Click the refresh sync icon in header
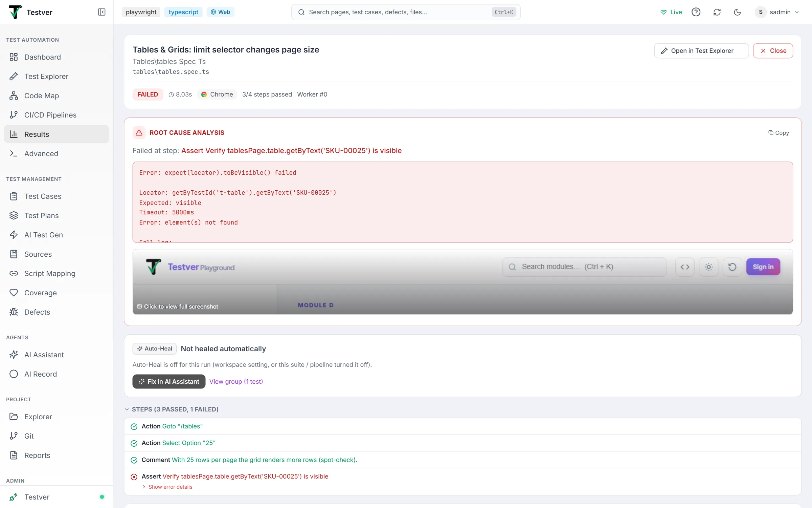The image size is (812, 508). coord(717,12)
